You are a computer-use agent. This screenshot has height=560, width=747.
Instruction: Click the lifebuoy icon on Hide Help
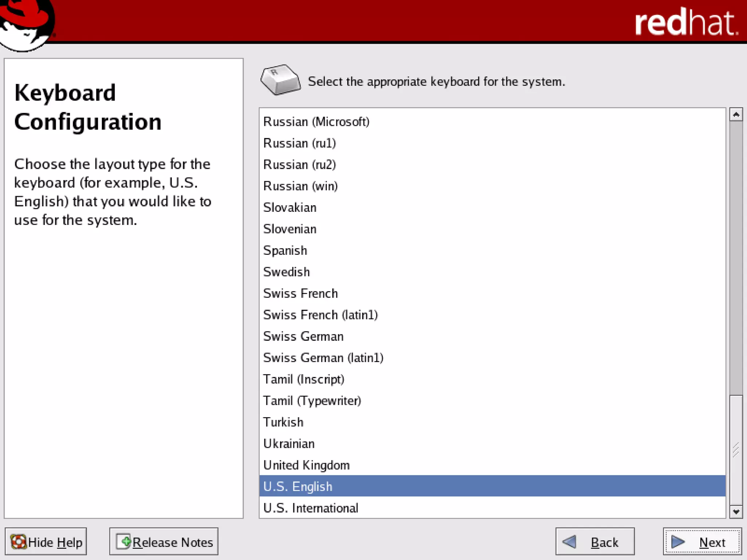click(19, 542)
